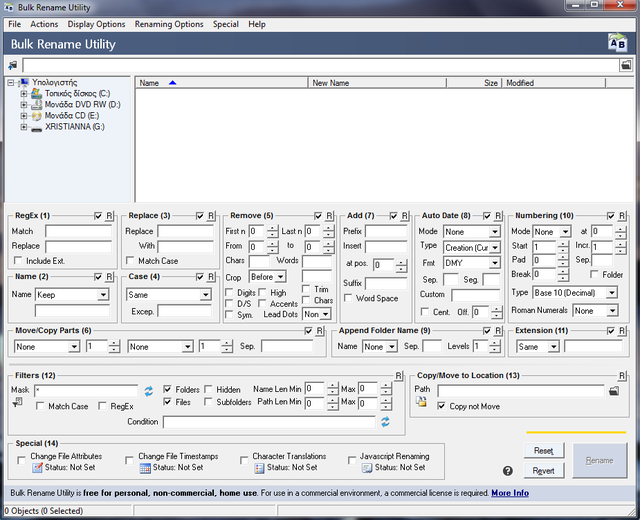The height and width of the screenshot is (520, 640).
Task: Sort by the Modified column header
Action: (553, 83)
